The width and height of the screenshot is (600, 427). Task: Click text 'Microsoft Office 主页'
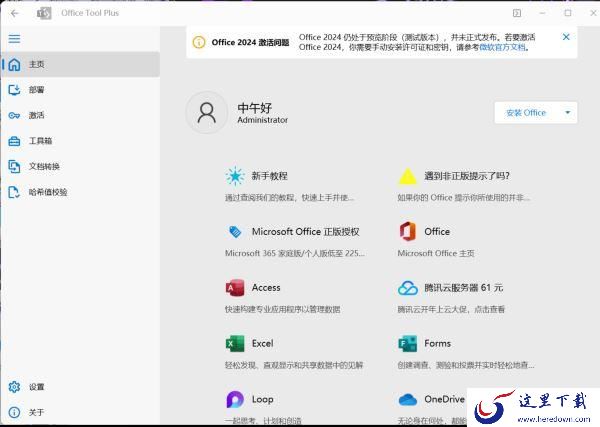click(436, 253)
